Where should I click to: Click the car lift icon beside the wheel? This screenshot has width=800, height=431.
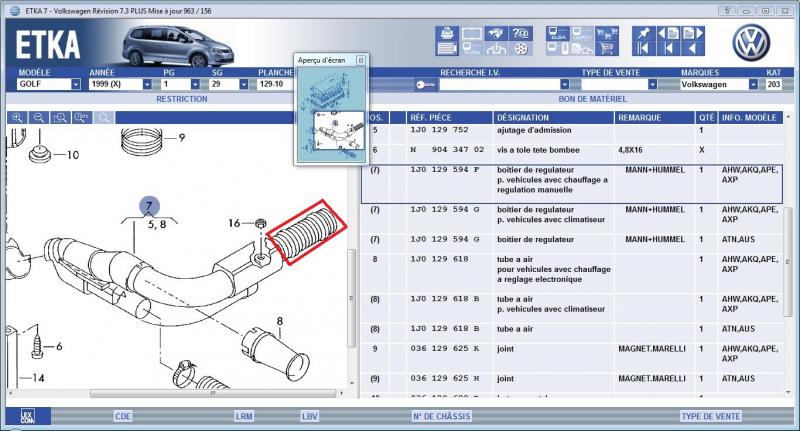pyautogui.click(x=496, y=48)
